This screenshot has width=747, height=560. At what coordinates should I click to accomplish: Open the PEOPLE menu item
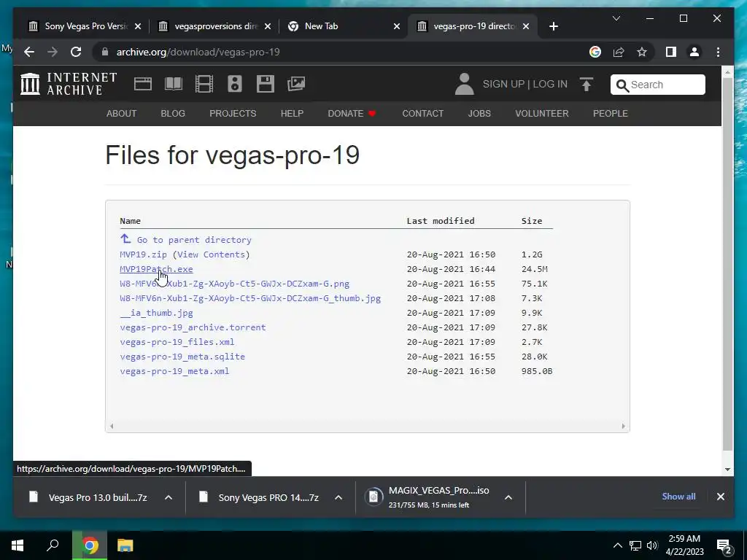tap(611, 113)
